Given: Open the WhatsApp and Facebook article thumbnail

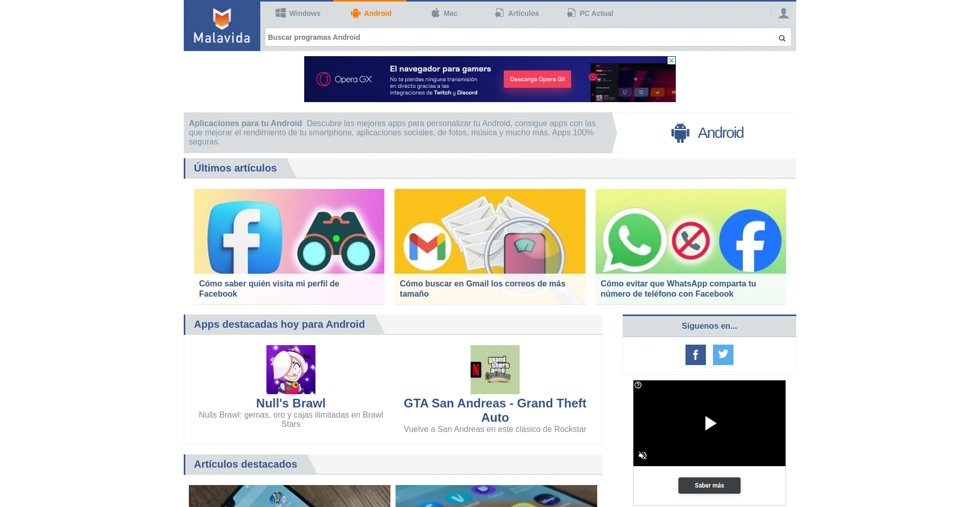Looking at the screenshot, I should [x=691, y=231].
